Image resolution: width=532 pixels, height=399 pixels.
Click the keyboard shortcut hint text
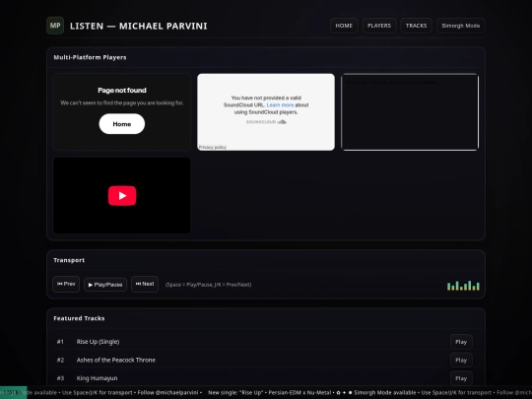click(208, 285)
